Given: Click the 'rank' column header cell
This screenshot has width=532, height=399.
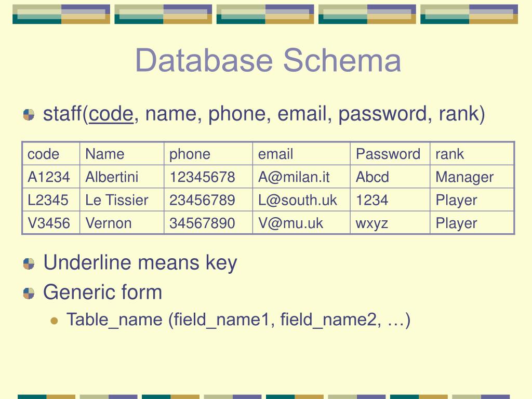Looking at the screenshot, I should pos(472,154).
